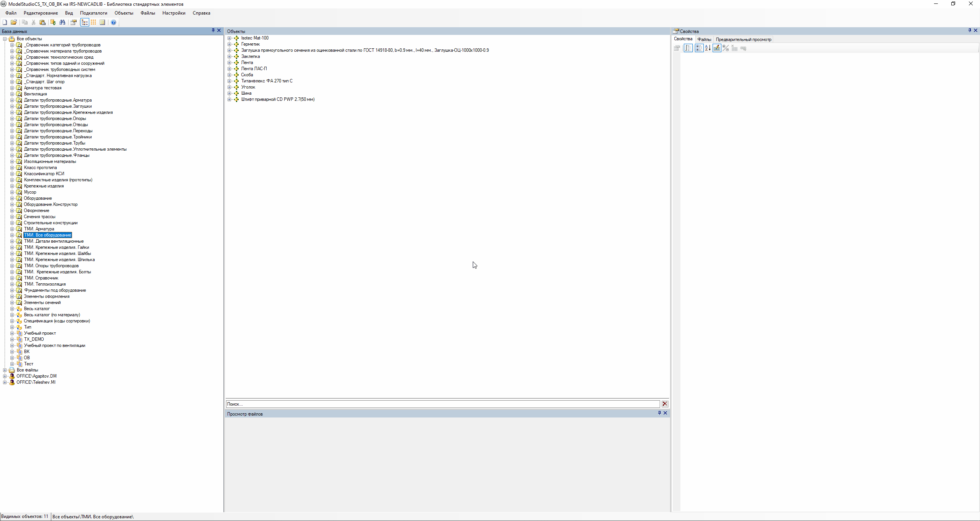
Task: Switch to Предварительный просмотр tab
Action: (x=743, y=39)
